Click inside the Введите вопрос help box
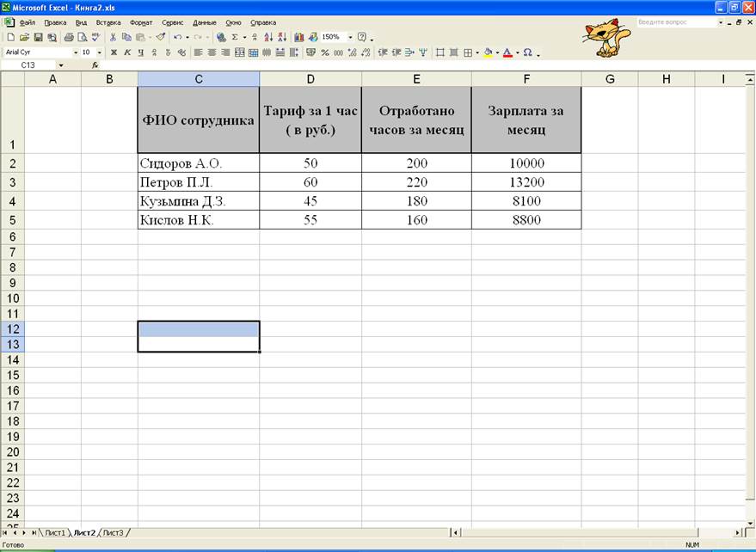The image size is (756, 552). click(676, 22)
